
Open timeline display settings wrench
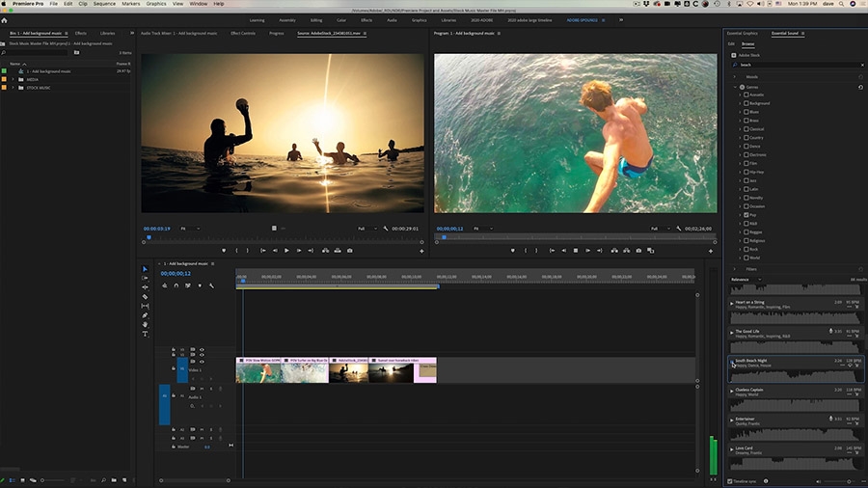pyautogui.click(x=211, y=285)
